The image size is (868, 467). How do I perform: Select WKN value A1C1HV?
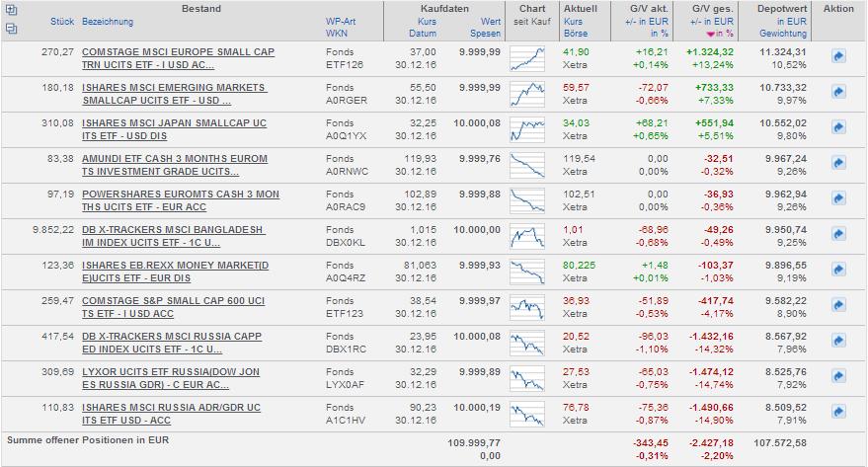click(x=346, y=420)
